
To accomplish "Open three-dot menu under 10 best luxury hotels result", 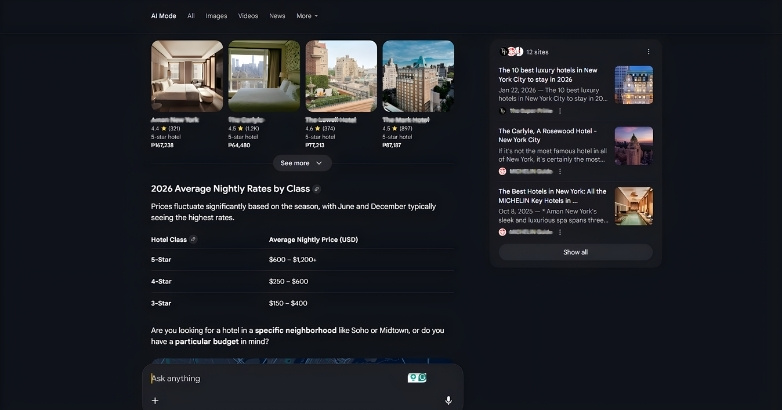I will click(560, 111).
